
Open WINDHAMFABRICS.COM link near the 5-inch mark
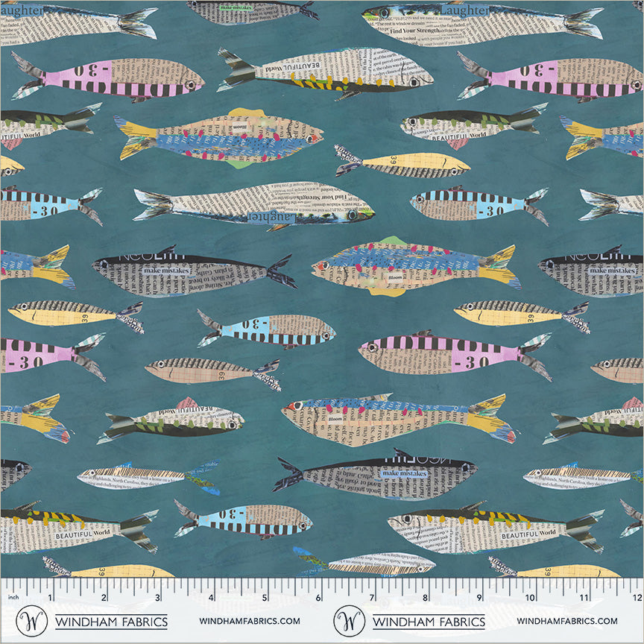coord(250,621)
